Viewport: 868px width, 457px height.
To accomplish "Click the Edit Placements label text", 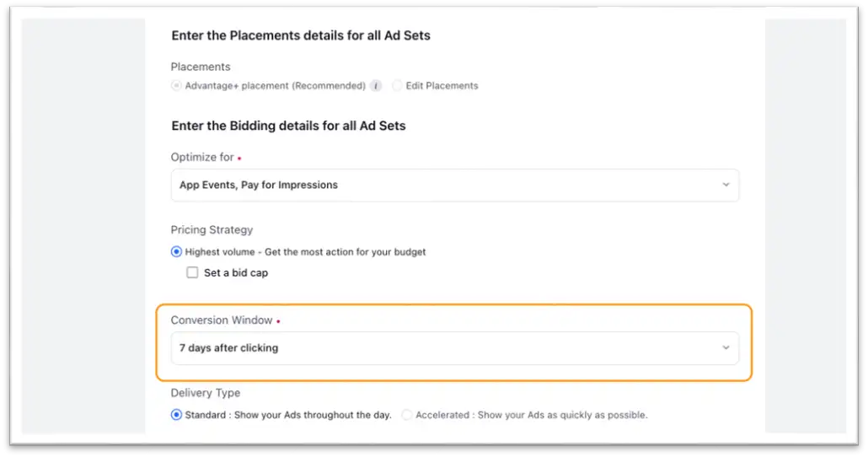I will 442,85.
